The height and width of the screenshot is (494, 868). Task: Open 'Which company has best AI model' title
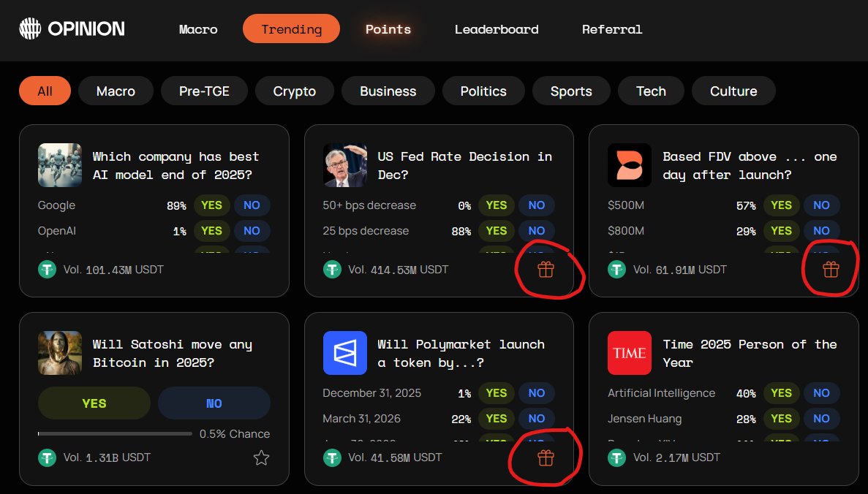point(176,165)
